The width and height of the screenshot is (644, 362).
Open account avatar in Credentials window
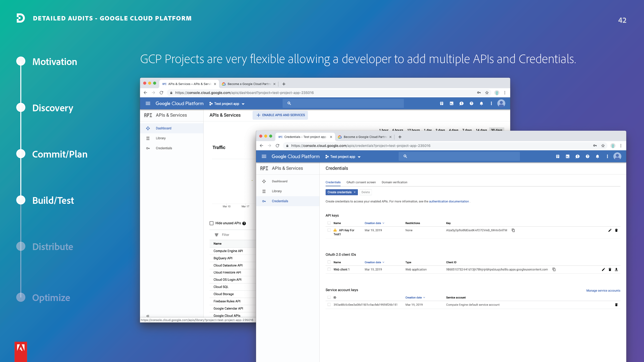click(x=617, y=156)
